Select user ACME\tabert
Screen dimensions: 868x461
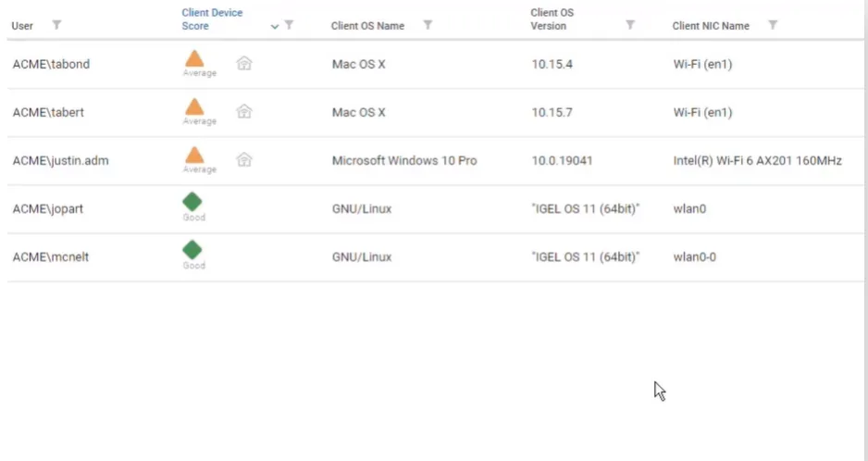coord(48,113)
